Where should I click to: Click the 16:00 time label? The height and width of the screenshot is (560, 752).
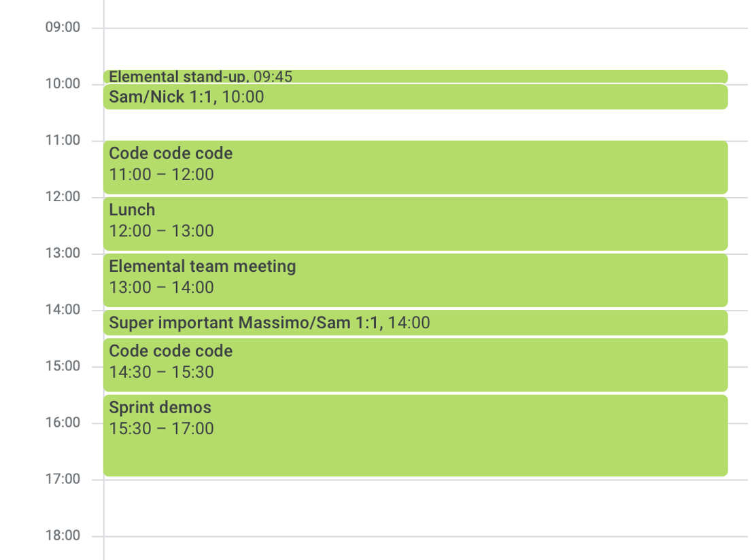pyautogui.click(x=63, y=423)
